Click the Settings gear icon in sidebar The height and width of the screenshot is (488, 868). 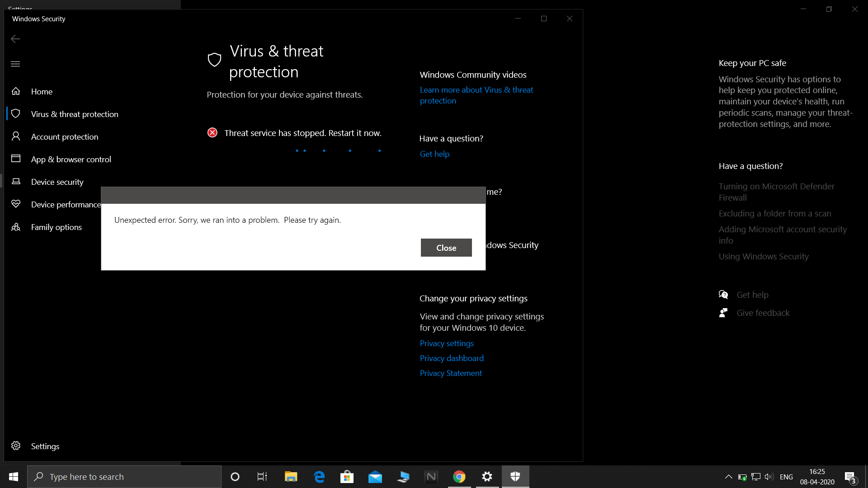tap(16, 446)
